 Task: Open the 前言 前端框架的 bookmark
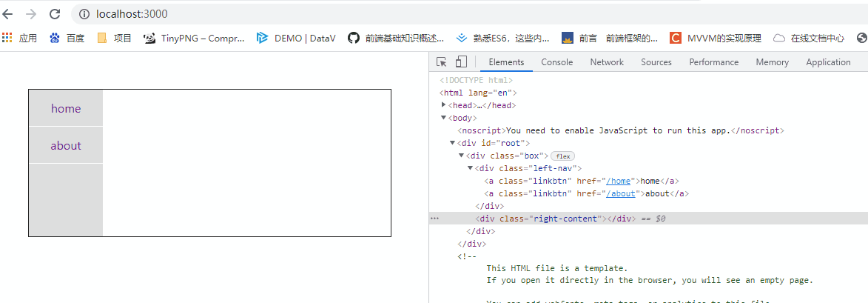[610, 39]
